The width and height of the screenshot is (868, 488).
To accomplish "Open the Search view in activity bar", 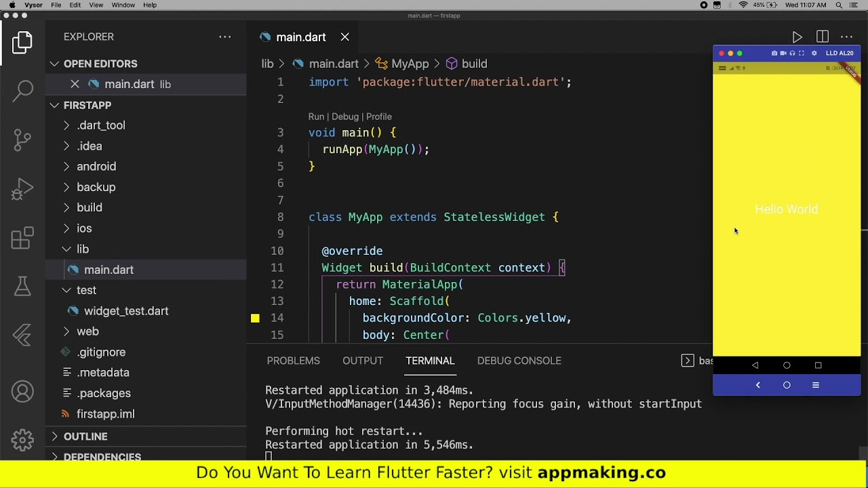I will click(22, 90).
